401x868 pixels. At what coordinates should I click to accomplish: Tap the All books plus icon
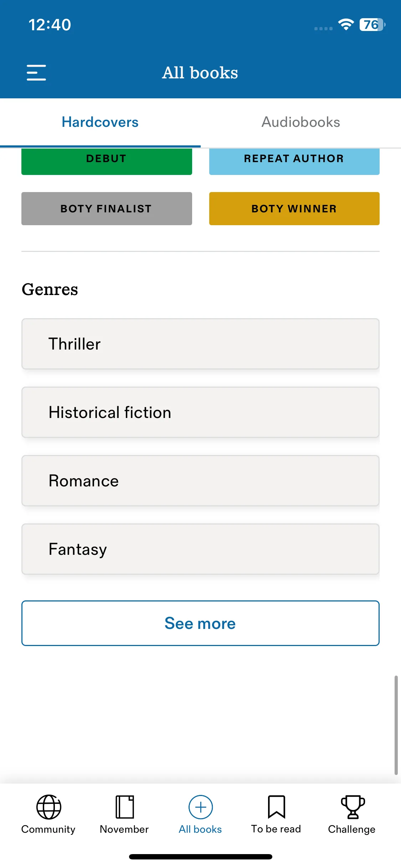click(200, 807)
